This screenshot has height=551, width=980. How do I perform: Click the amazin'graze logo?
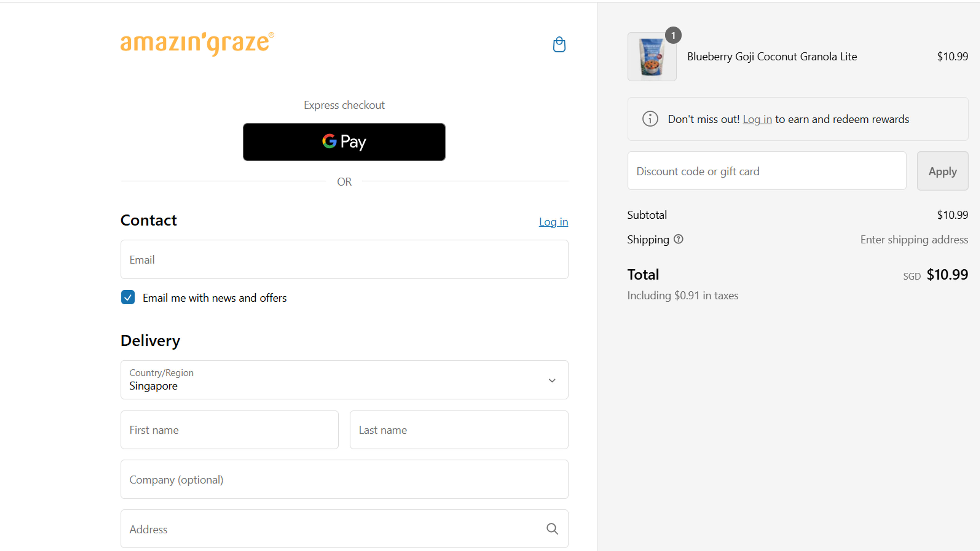[x=197, y=44]
